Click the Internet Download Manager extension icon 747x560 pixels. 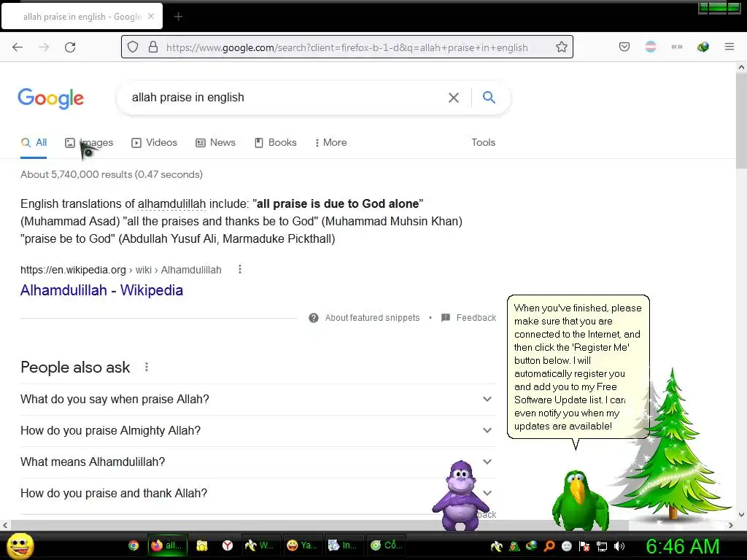pos(703,47)
